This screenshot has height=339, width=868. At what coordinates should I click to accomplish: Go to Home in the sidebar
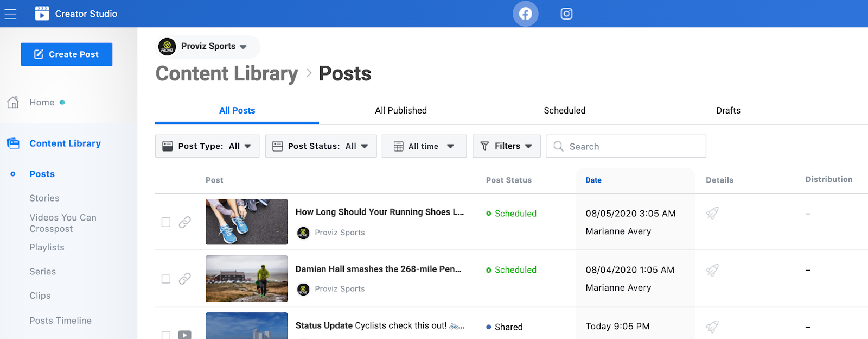(42, 102)
